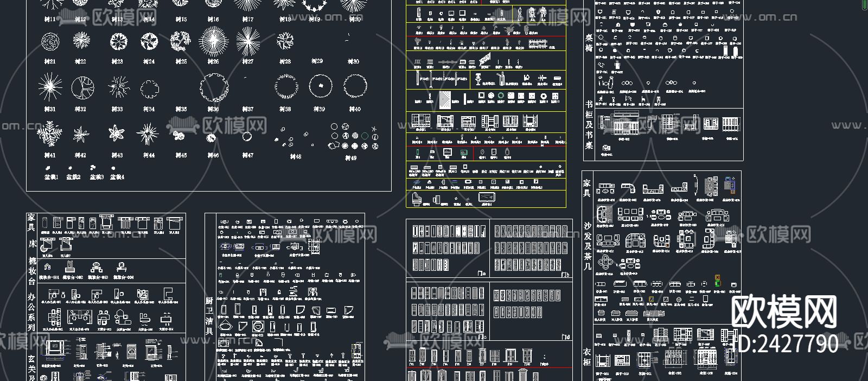This screenshot has width=868, height=381.
Task: Click the 桌椅 section heading
Action: [589, 43]
